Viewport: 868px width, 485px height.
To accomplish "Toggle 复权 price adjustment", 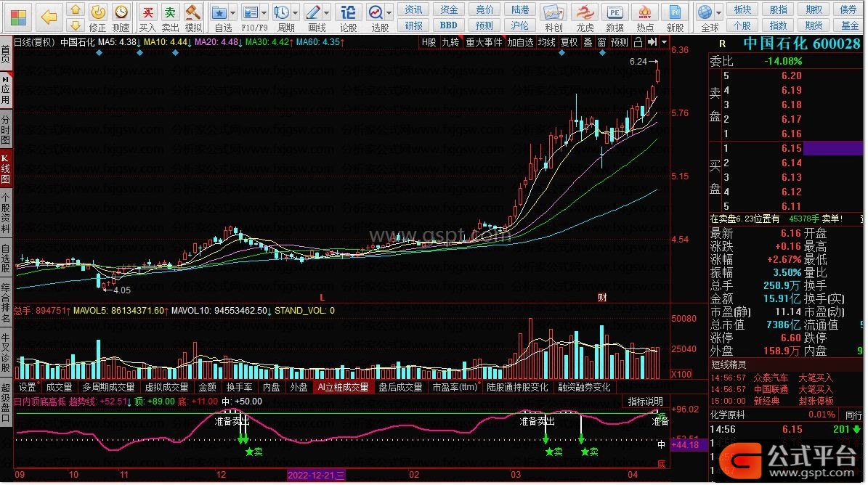I will (x=569, y=43).
